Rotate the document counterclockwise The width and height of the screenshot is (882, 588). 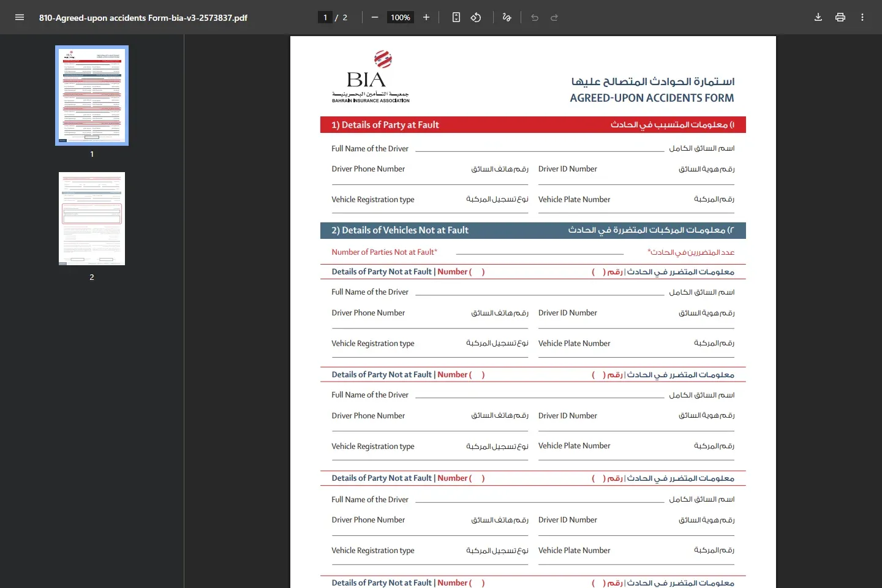tap(476, 17)
